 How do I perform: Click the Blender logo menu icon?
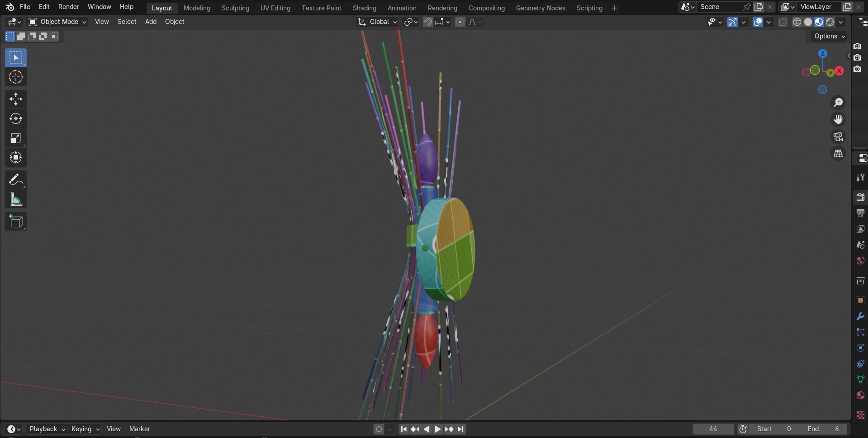(x=10, y=7)
